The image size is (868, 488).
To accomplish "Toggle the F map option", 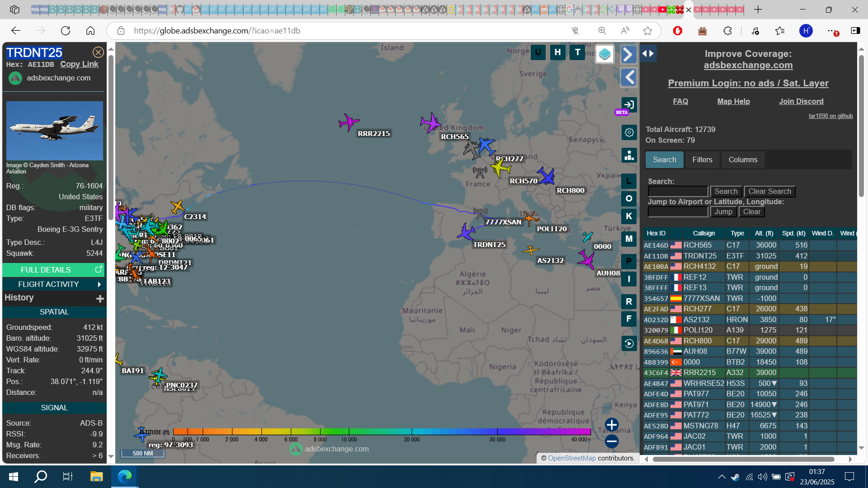I will 629,319.
